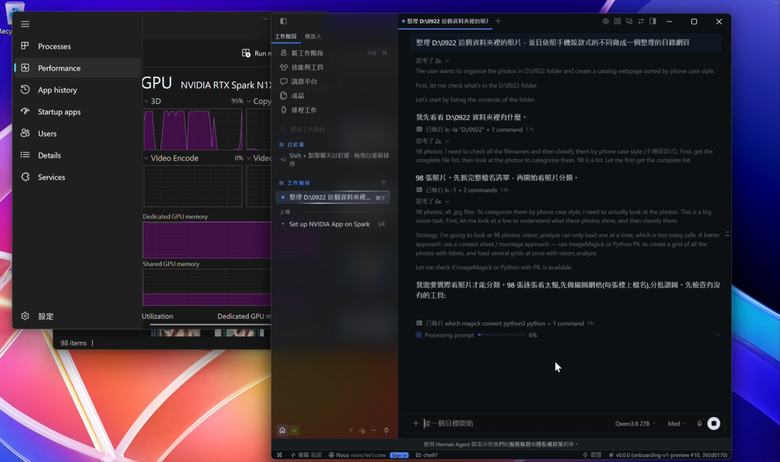
Task: Expand the which magick convert command entry
Action: coord(505,323)
